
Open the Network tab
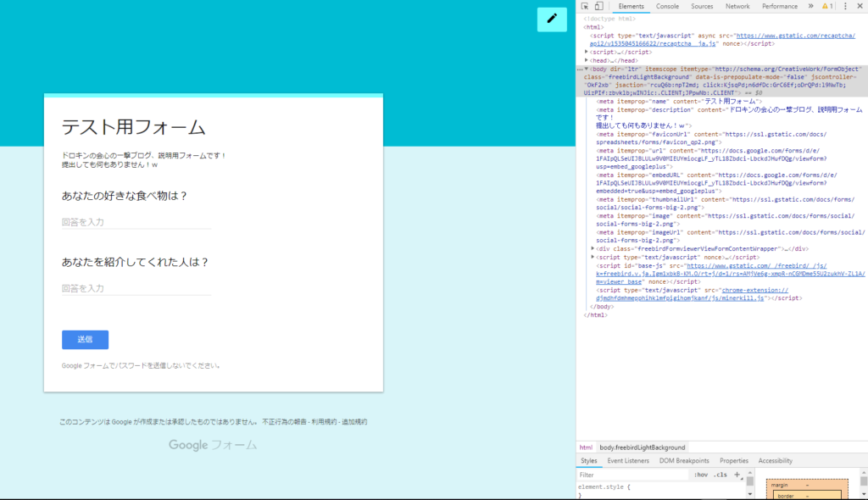click(737, 6)
